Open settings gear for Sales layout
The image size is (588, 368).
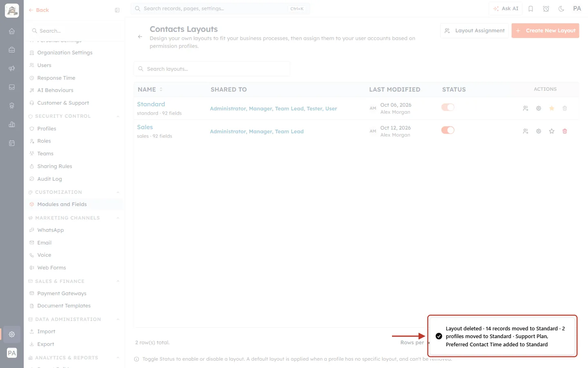point(539,131)
